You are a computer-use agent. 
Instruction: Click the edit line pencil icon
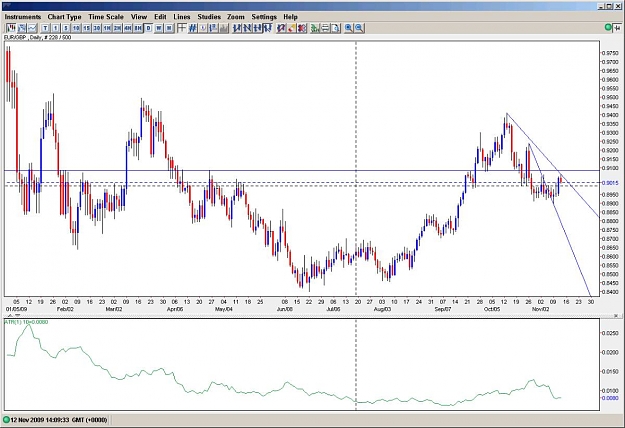point(282,28)
